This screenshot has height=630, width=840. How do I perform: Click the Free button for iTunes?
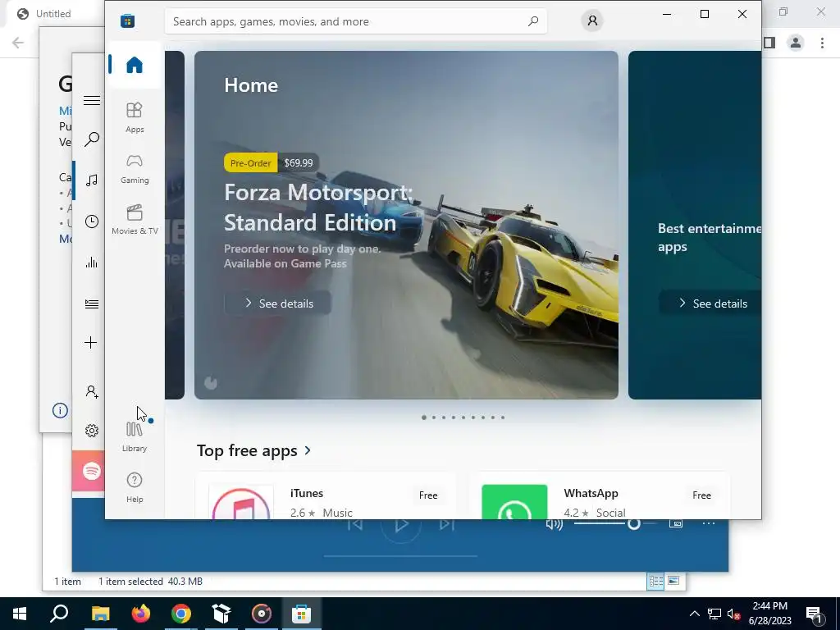pyautogui.click(x=428, y=495)
